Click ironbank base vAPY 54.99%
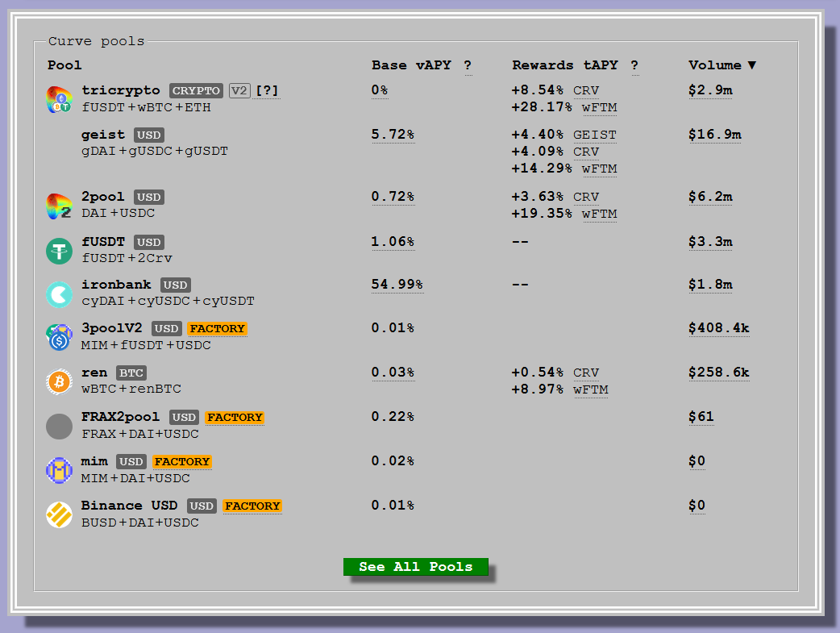The width and height of the screenshot is (840, 633). [397, 284]
